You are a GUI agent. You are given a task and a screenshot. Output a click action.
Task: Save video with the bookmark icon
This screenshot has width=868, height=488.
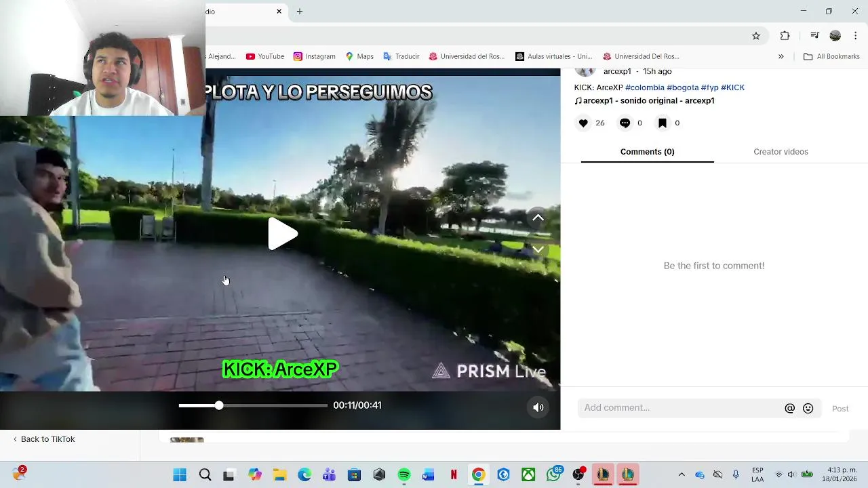coord(663,123)
